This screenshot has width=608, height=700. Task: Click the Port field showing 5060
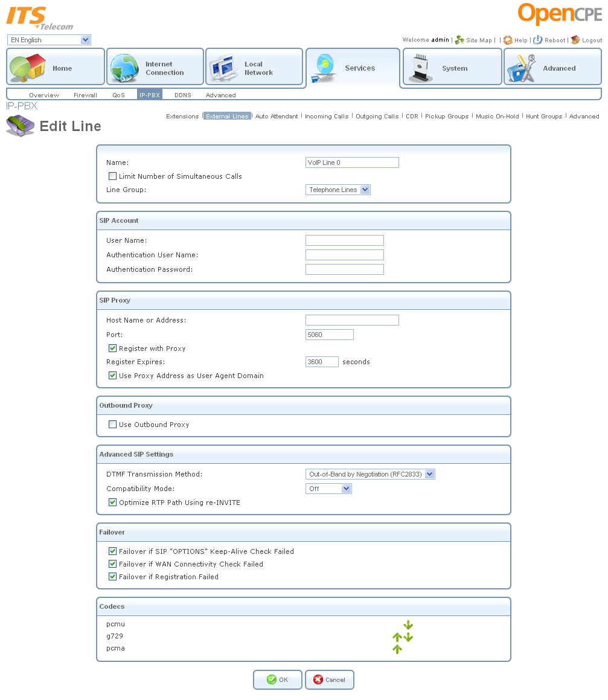pos(330,335)
